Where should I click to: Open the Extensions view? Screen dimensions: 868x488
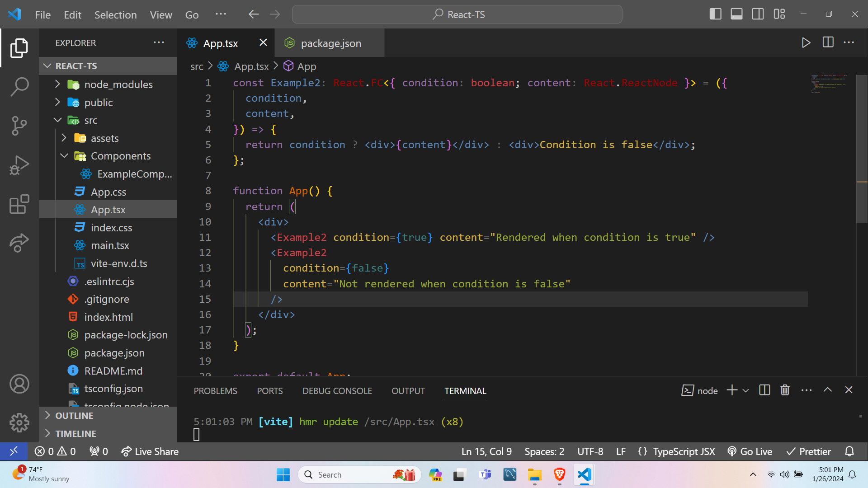click(19, 204)
